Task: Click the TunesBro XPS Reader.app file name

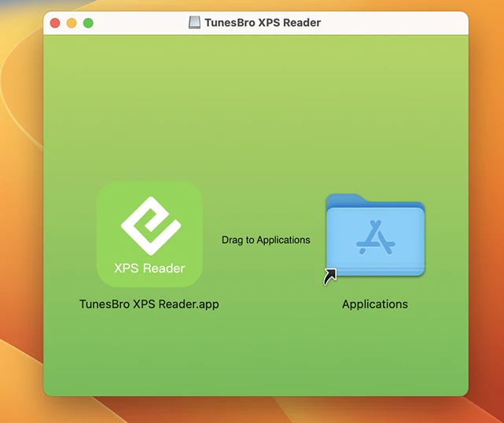Action: click(x=149, y=304)
